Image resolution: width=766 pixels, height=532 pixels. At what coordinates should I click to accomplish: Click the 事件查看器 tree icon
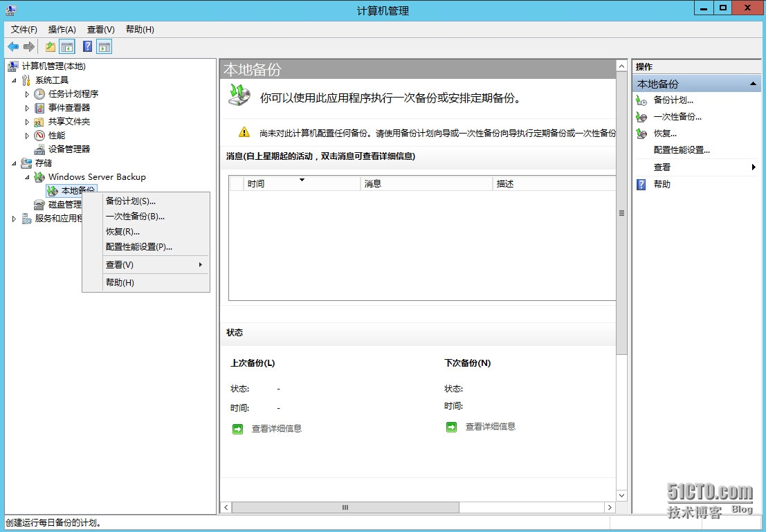point(39,108)
